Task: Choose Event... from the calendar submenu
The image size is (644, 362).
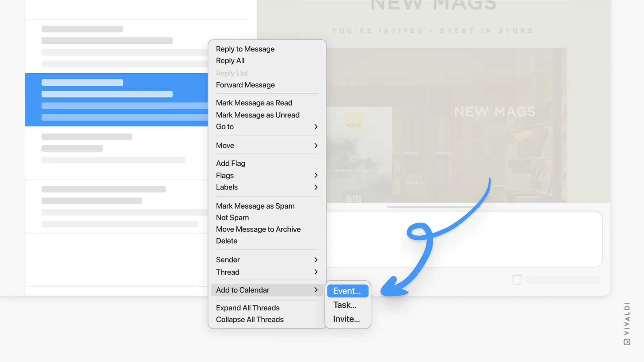Action: [347, 291]
